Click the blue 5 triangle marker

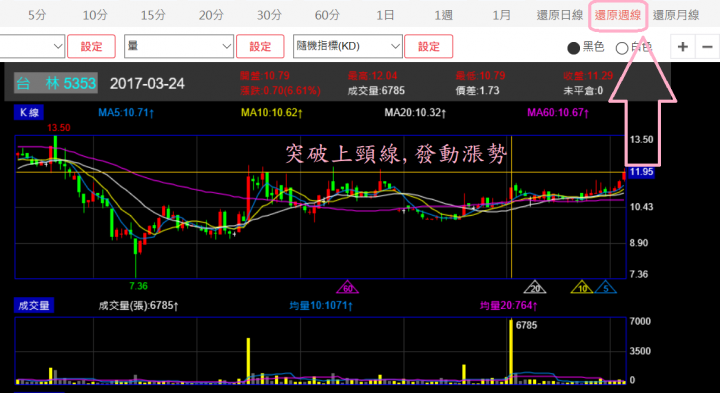[606, 287]
